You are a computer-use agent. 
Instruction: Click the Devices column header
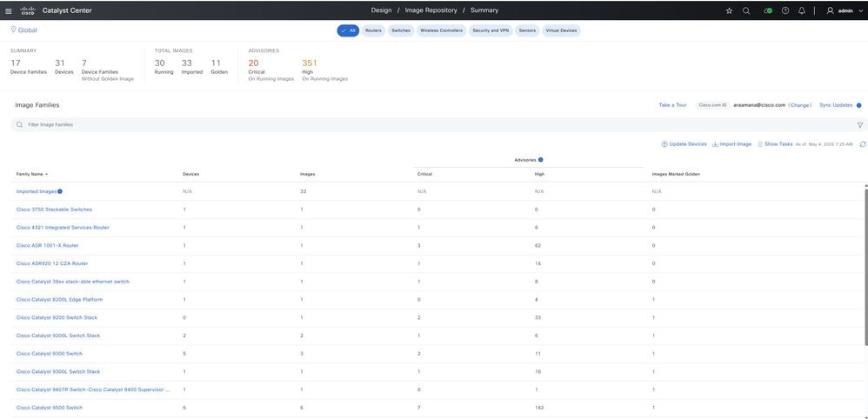click(x=191, y=175)
